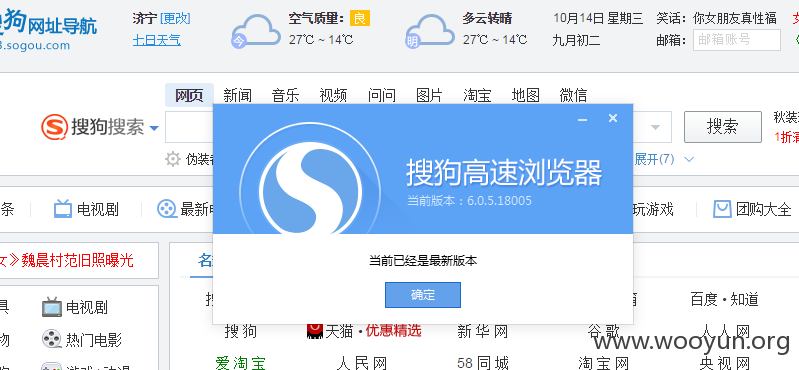
Task: Select the 网页 search tab
Action: tap(189, 95)
